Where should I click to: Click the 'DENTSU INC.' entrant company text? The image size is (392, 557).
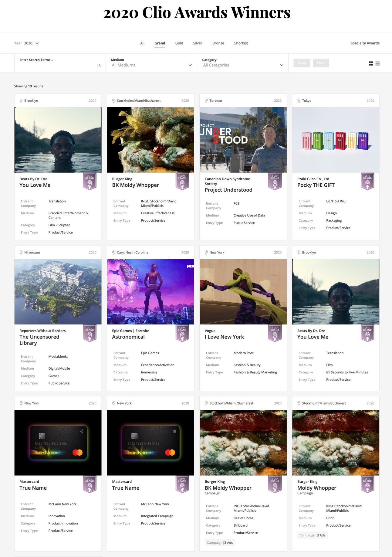(x=336, y=201)
